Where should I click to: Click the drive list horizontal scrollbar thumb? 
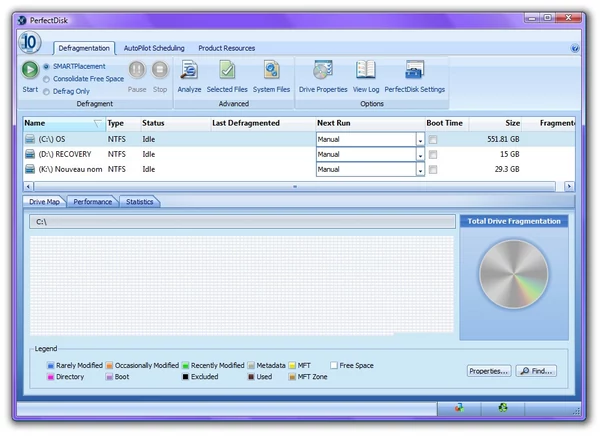295,186
